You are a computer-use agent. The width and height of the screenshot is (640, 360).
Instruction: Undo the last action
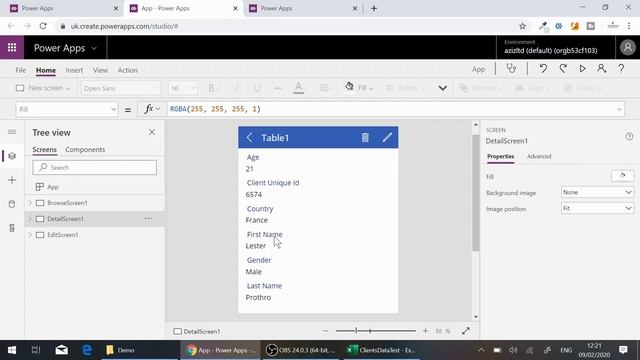click(x=543, y=69)
